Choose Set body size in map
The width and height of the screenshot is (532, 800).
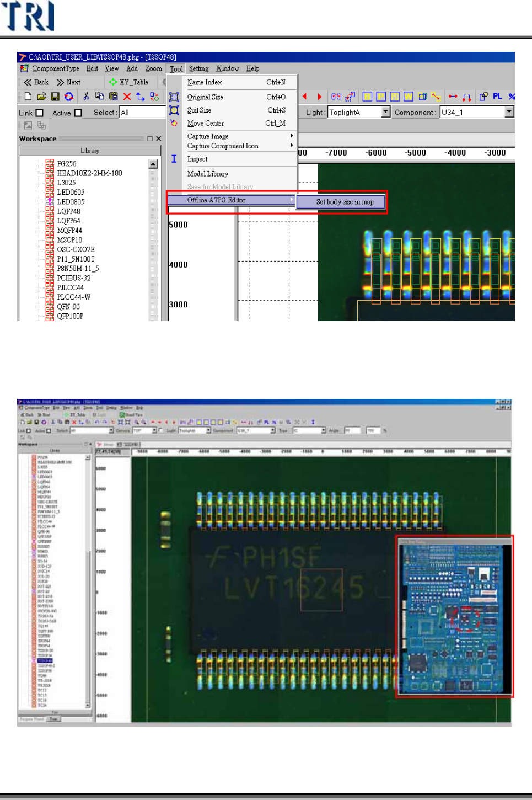point(345,202)
